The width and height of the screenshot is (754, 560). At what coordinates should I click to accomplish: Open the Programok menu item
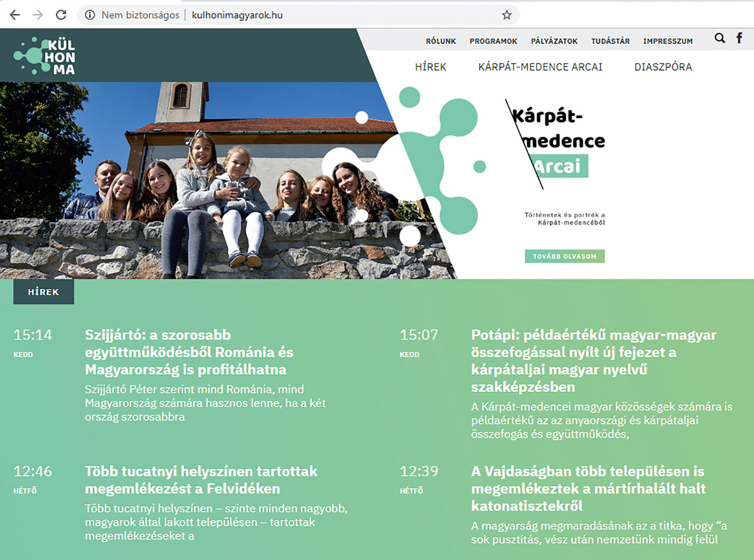[493, 41]
